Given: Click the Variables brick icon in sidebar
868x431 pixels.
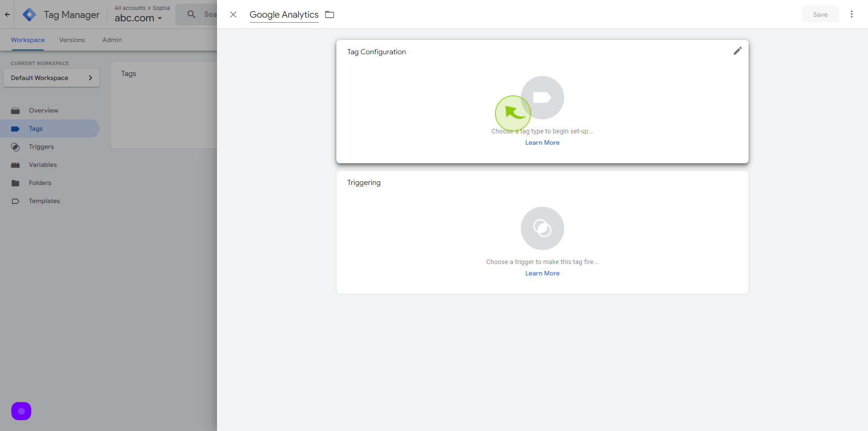Looking at the screenshot, I should 15,165.
